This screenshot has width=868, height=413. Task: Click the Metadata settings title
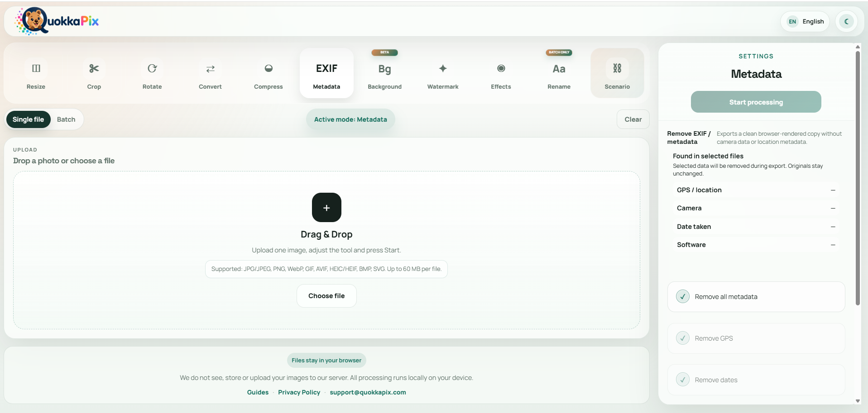pos(756,74)
